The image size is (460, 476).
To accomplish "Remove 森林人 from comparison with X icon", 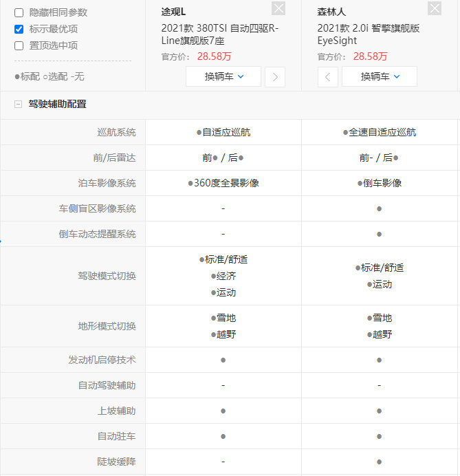I will tap(434, 8).
